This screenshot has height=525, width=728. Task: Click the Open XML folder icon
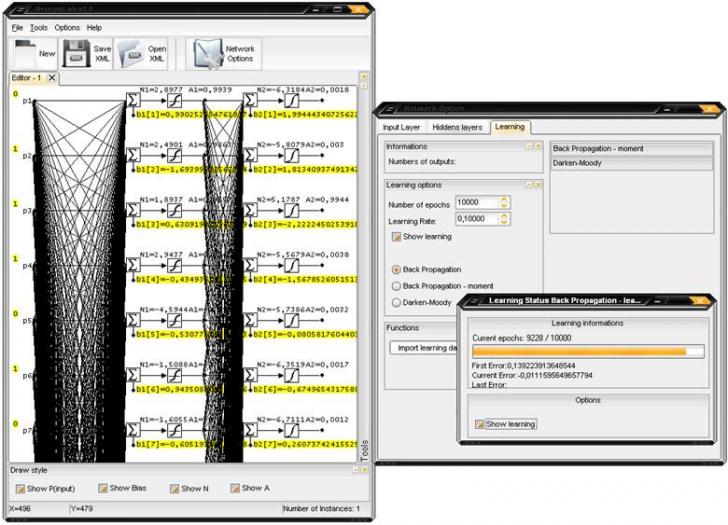click(130, 53)
